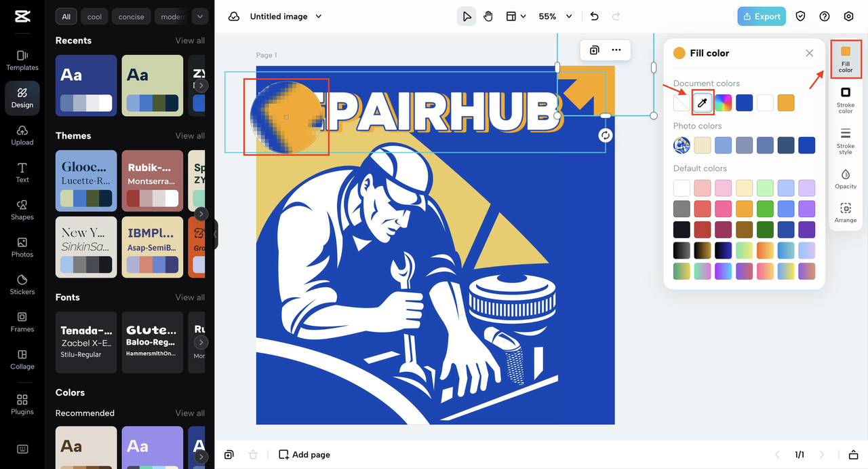
Task: Expand the style filter chips dropdown
Action: pyautogui.click(x=200, y=16)
